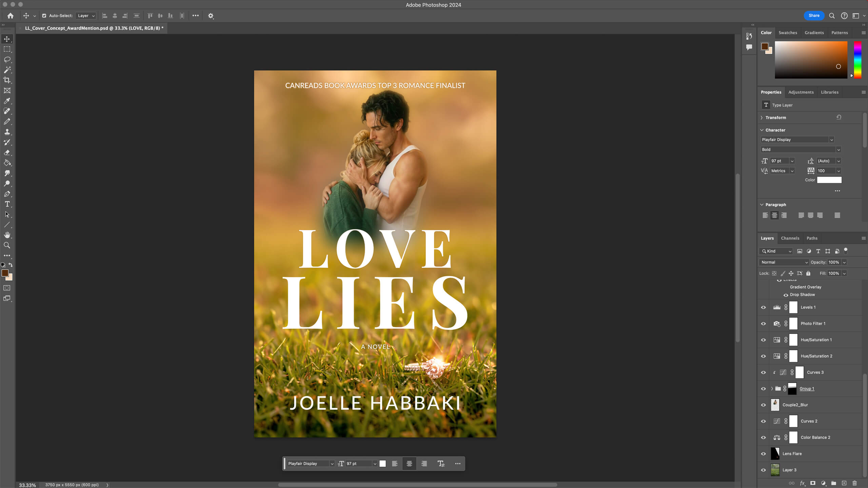Screen dimensions: 868x488
Task: Switch to the Adjustments tab
Action: pos(801,92)
